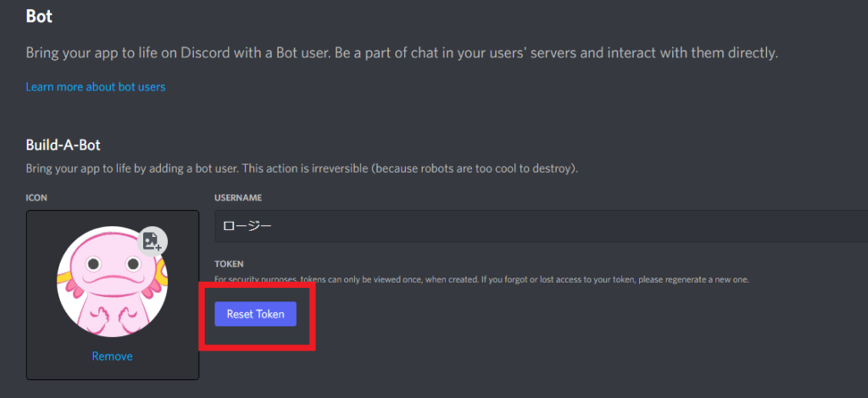
Task: Click the "Bring your app to life on Discord" description
Action: point(401,53)
